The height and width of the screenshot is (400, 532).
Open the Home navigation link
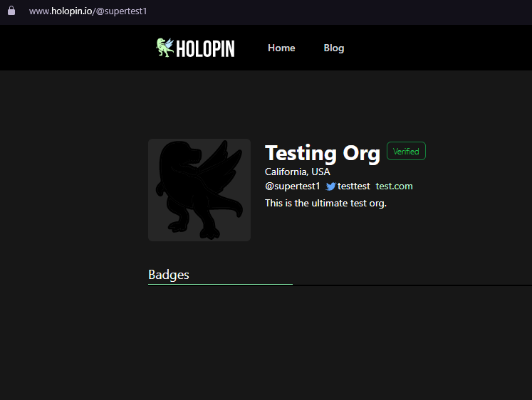click(x=281, y=48)
